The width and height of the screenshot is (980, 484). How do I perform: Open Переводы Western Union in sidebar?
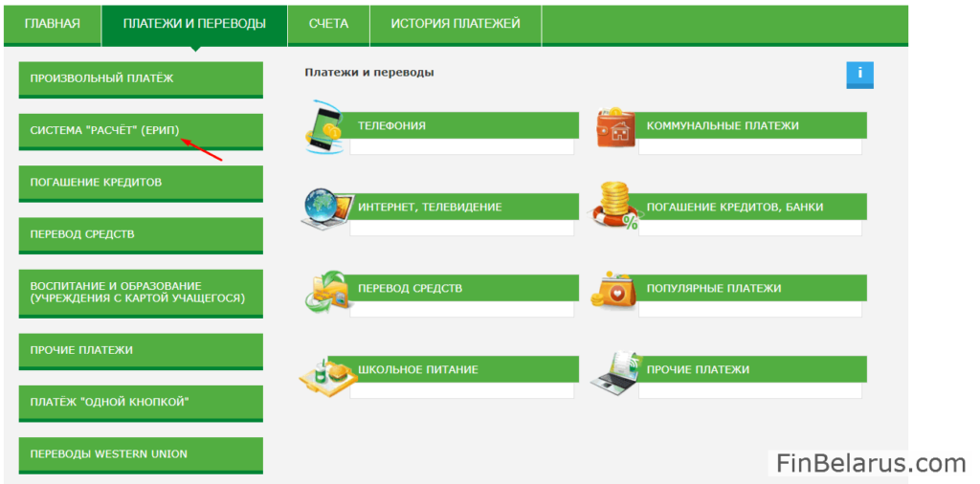[x=140, y=453]
